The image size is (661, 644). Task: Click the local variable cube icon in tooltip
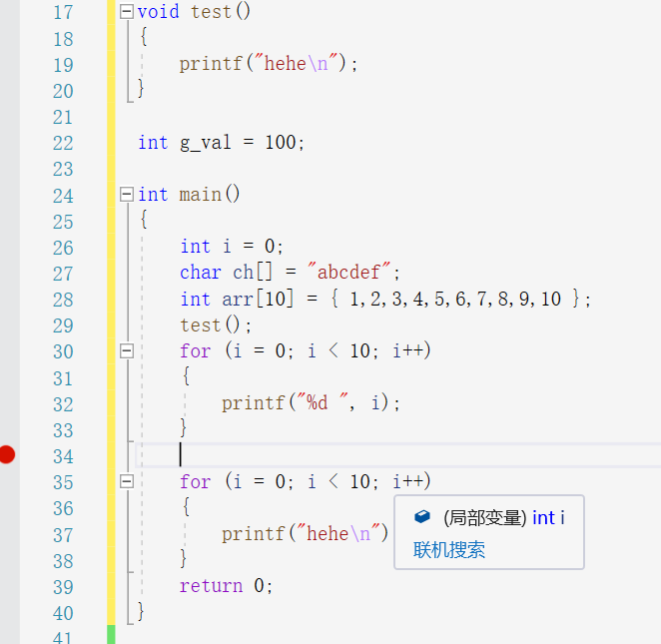[x=422, y=517]
